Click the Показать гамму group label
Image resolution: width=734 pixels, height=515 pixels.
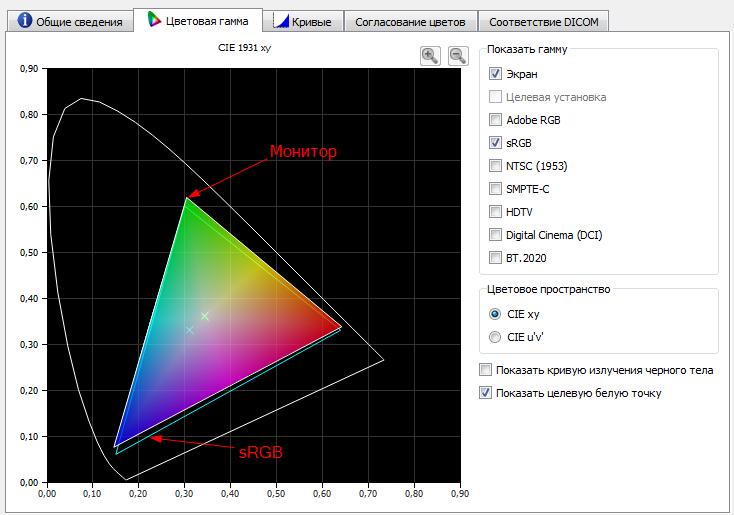coord(527,49)
